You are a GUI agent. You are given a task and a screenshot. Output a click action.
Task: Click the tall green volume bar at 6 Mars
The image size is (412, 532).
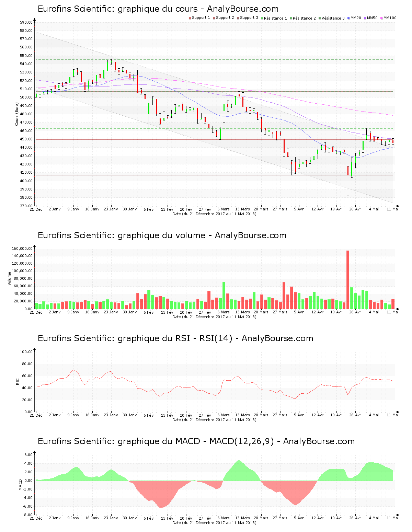tap(224, 295)
